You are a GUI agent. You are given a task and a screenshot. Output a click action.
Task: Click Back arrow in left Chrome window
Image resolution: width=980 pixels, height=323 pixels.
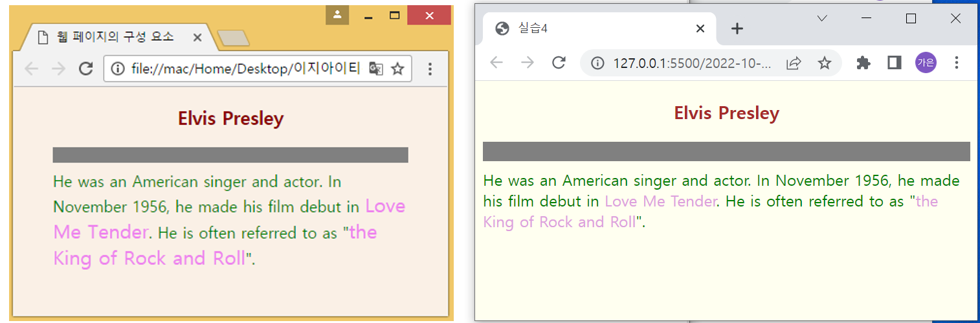coord(32,69)
